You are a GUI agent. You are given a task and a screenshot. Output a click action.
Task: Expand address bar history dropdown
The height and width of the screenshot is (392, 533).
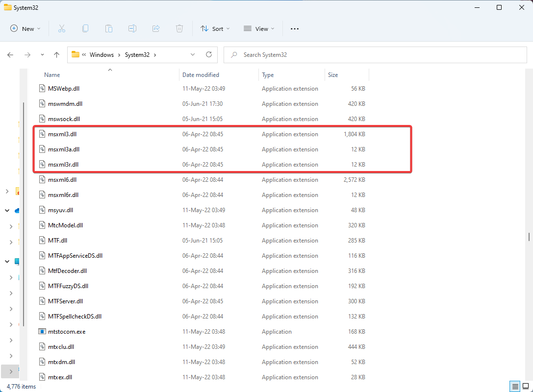point(193,55)
